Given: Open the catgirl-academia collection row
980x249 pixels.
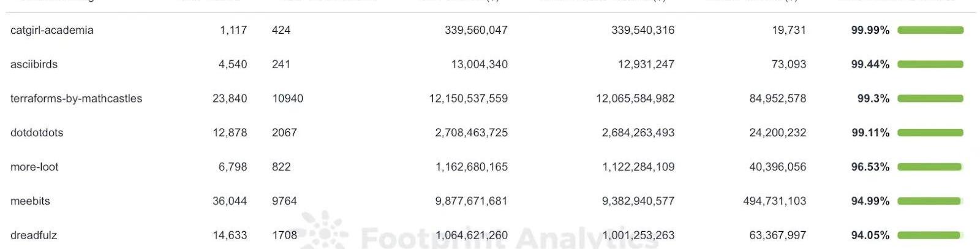Looking at the screenshot, I should [x=52, y=30].
